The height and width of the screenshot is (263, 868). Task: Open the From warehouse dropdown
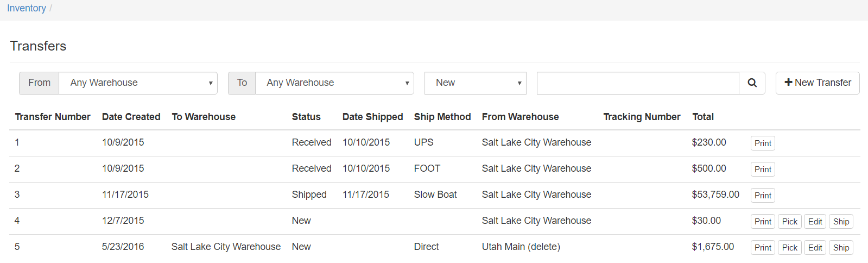click(x=138, y=83)
